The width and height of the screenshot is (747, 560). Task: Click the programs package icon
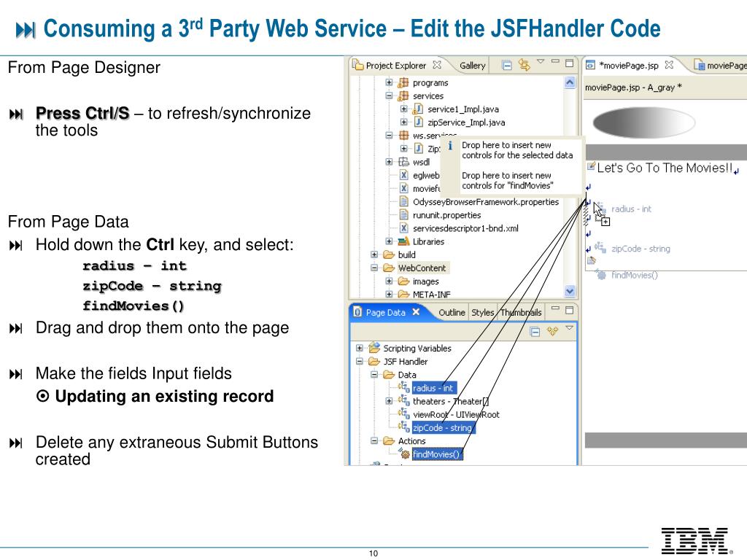(x=403, y=82)
